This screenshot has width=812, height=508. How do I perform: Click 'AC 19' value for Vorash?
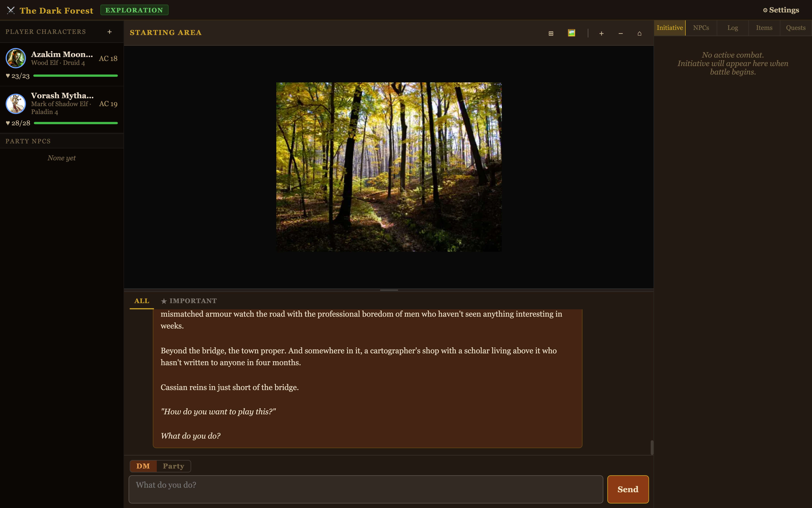108,104
